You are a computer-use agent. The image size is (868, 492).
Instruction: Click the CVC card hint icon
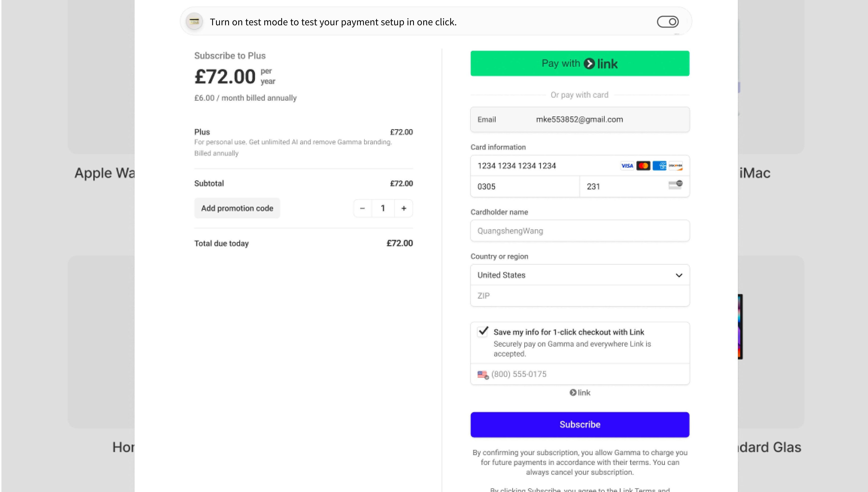[x=675, y=185]
